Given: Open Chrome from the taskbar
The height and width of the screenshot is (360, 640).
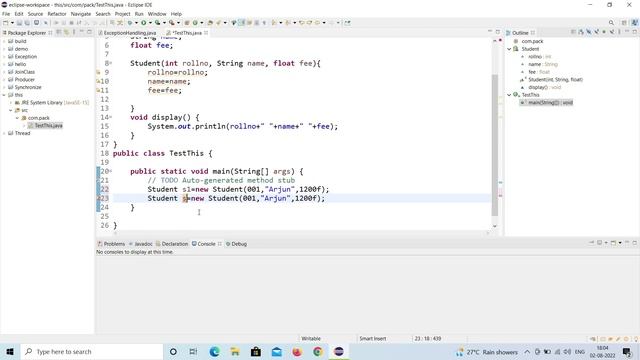Looking at the screenshot, I should click(x=318, y=351).
